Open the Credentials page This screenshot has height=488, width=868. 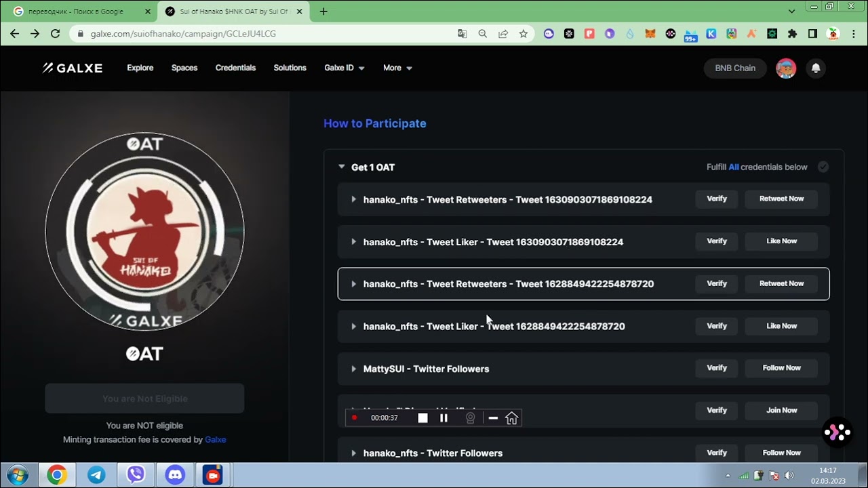click(x=235, y=68)
